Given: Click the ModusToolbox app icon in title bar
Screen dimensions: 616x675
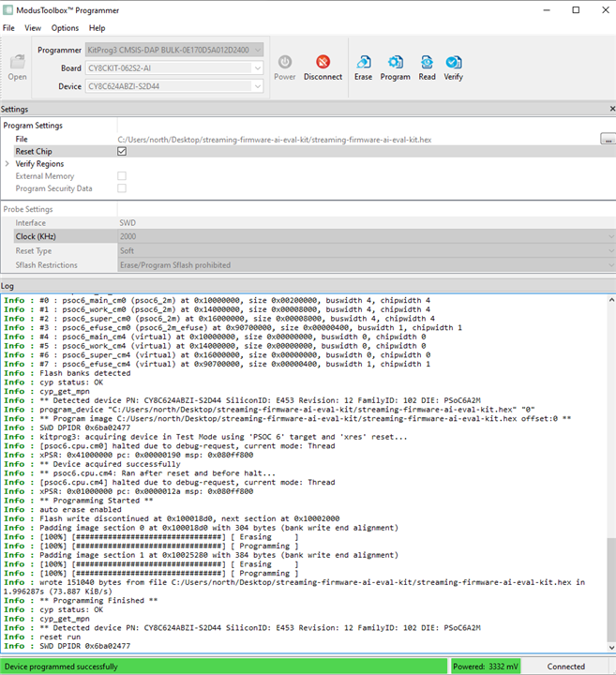Looking at the screenshot, I should point(8,10).
